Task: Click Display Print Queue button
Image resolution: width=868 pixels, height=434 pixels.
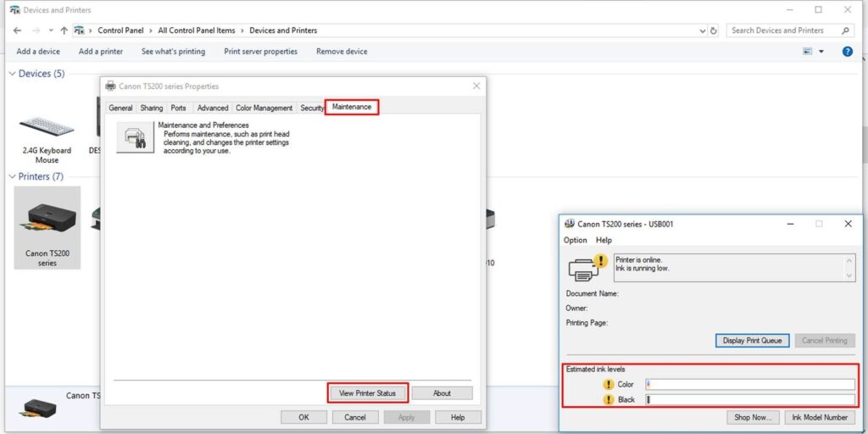Action: (752, 341)
